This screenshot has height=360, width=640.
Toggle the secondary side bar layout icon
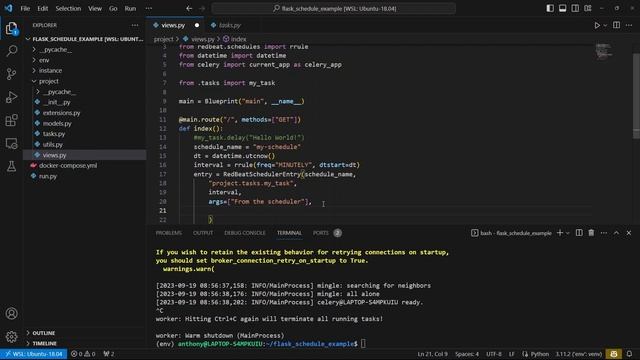575,8
